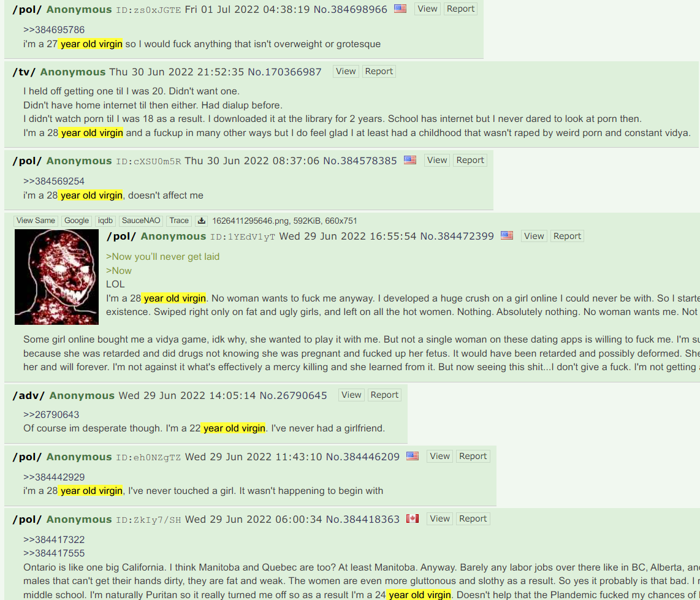This screenshot has height=600, width=700.
Task: Click the post number No.384578385
Action: pyautogui.click(x=360, y=161)
